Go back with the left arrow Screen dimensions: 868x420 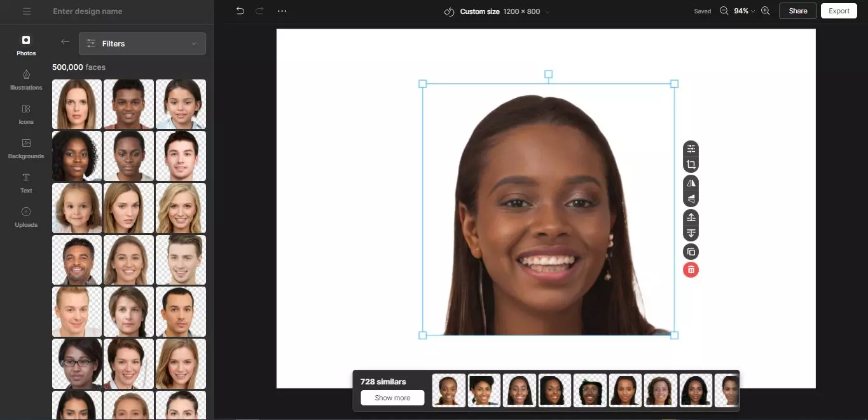[65, 42]
